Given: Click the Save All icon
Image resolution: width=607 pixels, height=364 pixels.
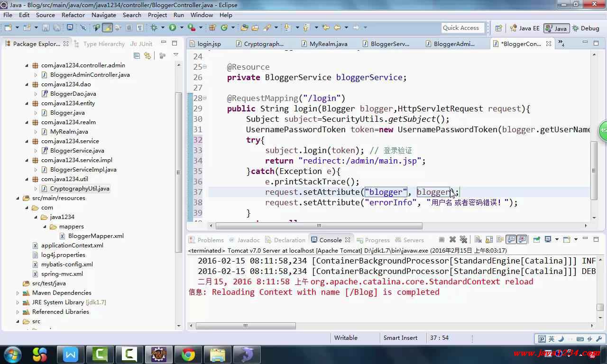Looking at the screenshot, I should coord(56,28).
